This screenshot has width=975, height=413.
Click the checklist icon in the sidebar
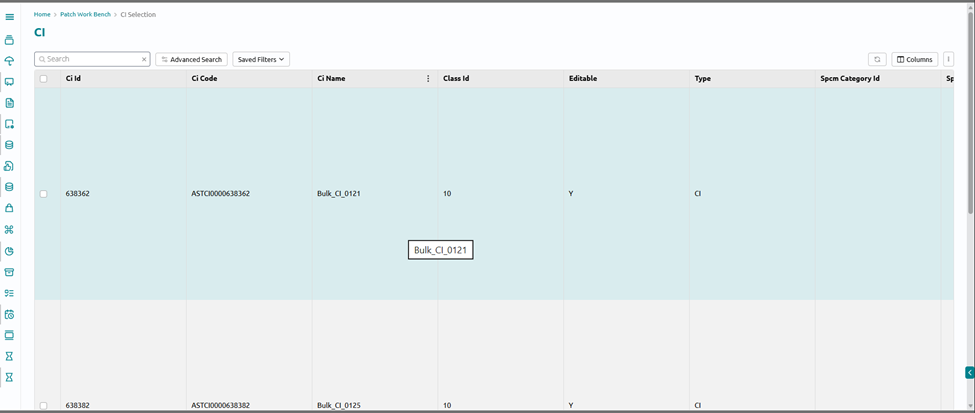[9, 293]
